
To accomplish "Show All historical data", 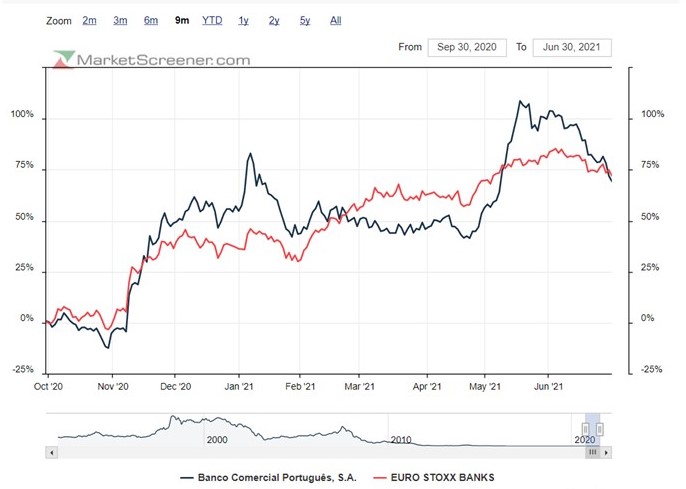I will point(336,21).
